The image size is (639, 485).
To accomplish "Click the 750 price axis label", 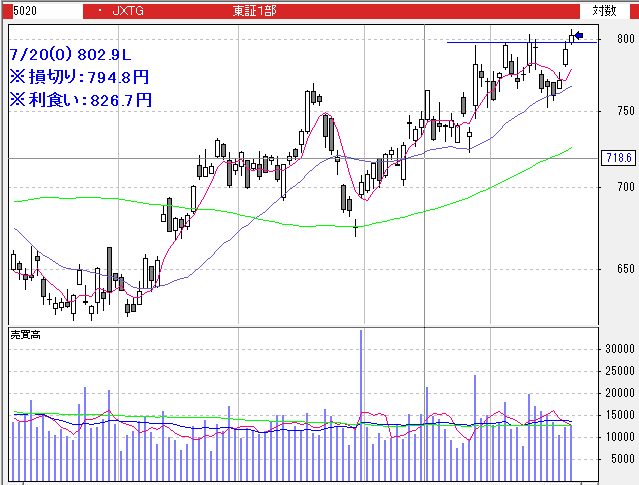I will pyautogui.click(x=626, y=111).
